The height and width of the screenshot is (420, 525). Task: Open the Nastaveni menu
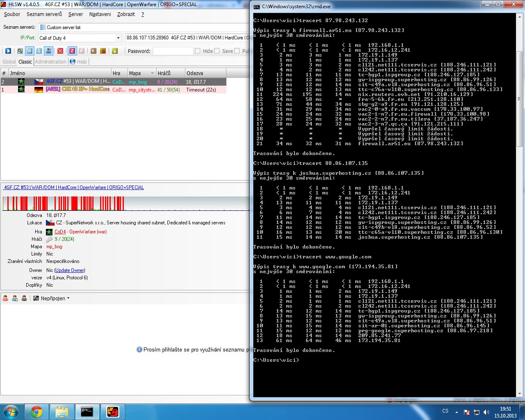coord(100,14)
